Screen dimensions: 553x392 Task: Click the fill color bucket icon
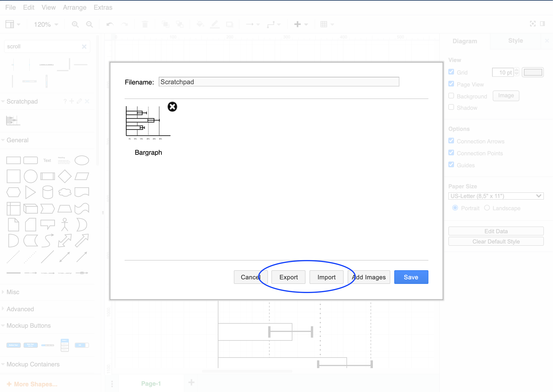pyautogui.click(x=200, y=24)
